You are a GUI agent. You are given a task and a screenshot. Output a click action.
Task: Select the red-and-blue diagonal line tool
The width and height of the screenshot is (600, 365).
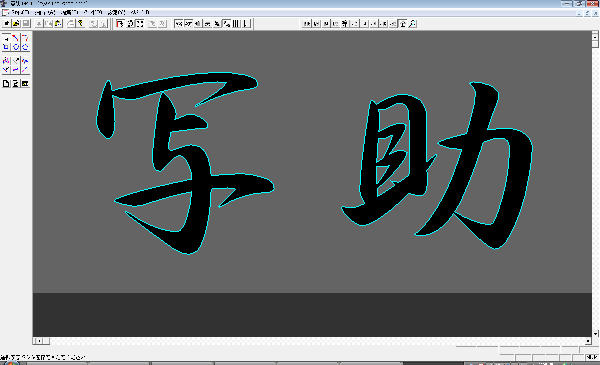(x=15, y=38)
